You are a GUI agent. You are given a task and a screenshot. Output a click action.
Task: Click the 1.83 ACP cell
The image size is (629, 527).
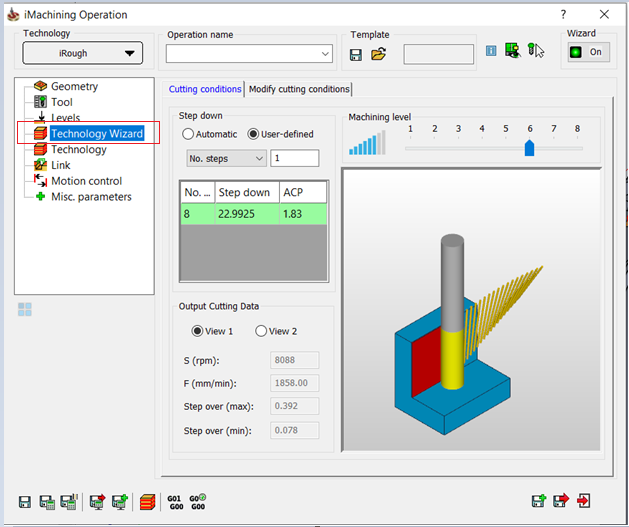click(x=303, y=214)
